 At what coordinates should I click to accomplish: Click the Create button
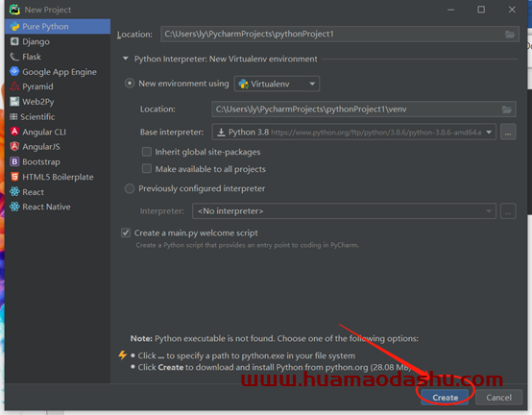click(x=445, y=398)
